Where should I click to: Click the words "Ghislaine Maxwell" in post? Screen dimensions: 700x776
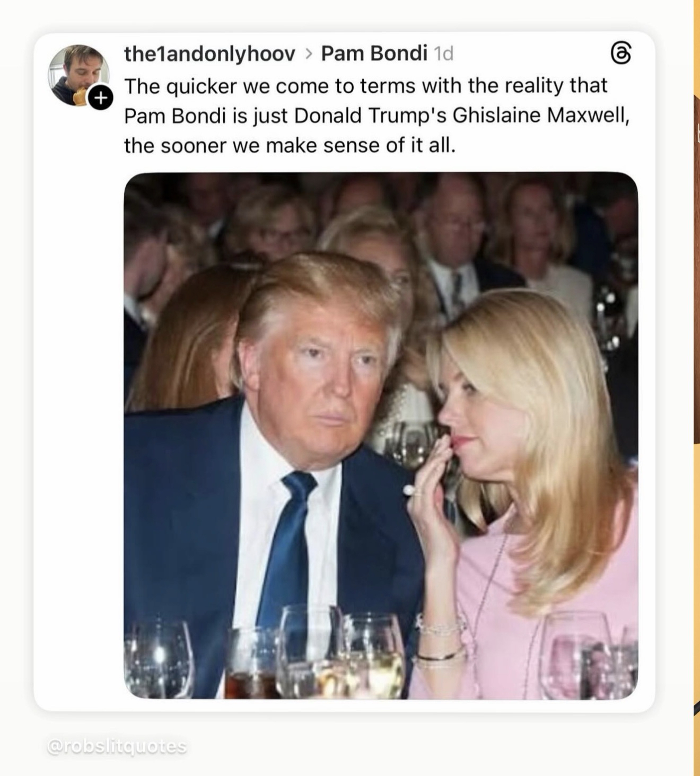tap(540, 116)
